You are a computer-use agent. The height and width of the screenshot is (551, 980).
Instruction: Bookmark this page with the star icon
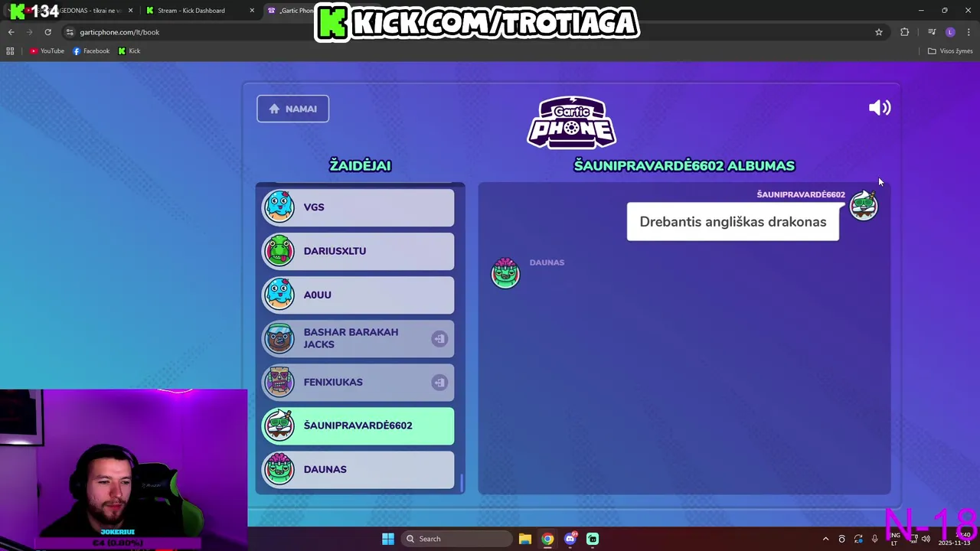(879, 32)
